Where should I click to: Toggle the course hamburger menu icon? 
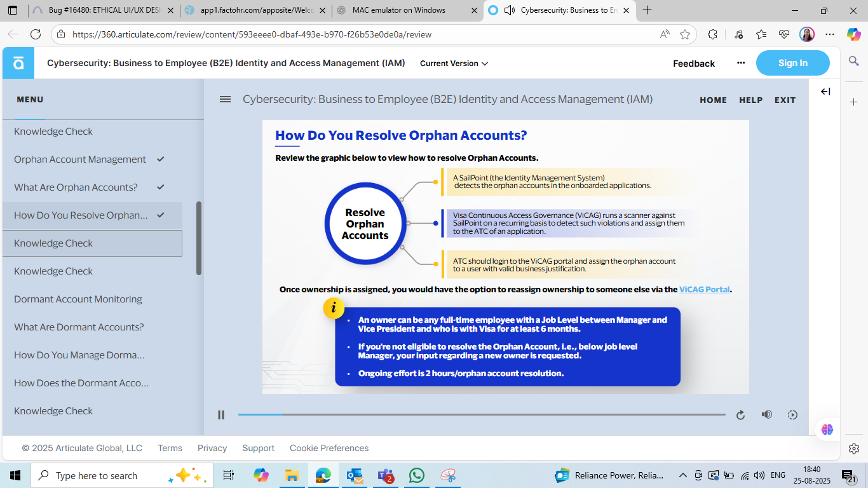[x=225, y=99]
